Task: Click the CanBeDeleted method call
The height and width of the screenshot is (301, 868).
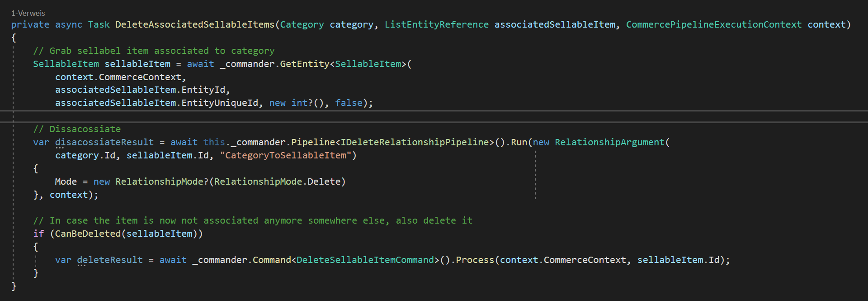Action: point(88,234)
